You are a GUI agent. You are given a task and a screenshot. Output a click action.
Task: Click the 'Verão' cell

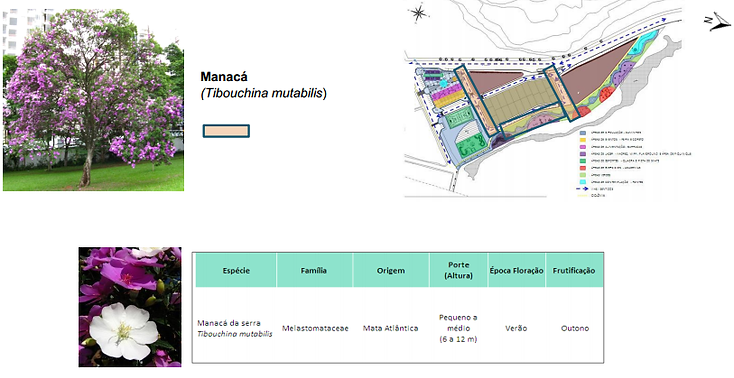click(516, 328)
